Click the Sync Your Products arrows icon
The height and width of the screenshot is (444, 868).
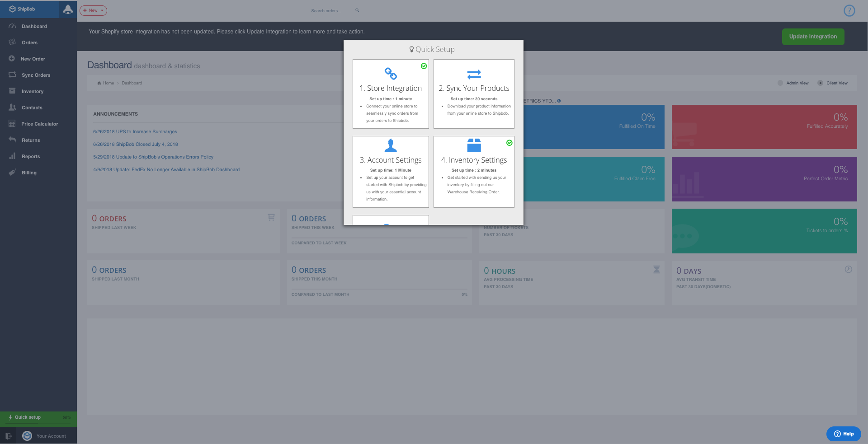tap(474, 74)
